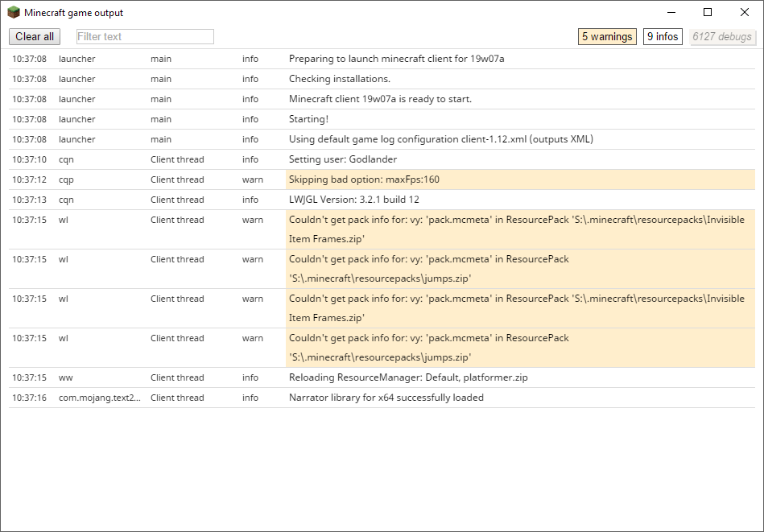Viewport: 764px width, 532px height.
Task: Focus the Filter text input field
Action: tap(145, 36)
